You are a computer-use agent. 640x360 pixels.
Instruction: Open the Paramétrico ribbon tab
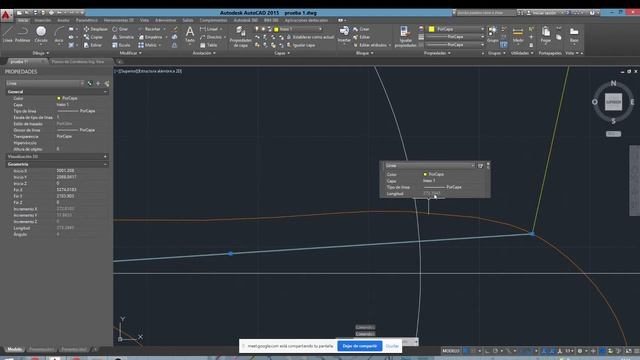pyautogui.click(x=87, y=20)
